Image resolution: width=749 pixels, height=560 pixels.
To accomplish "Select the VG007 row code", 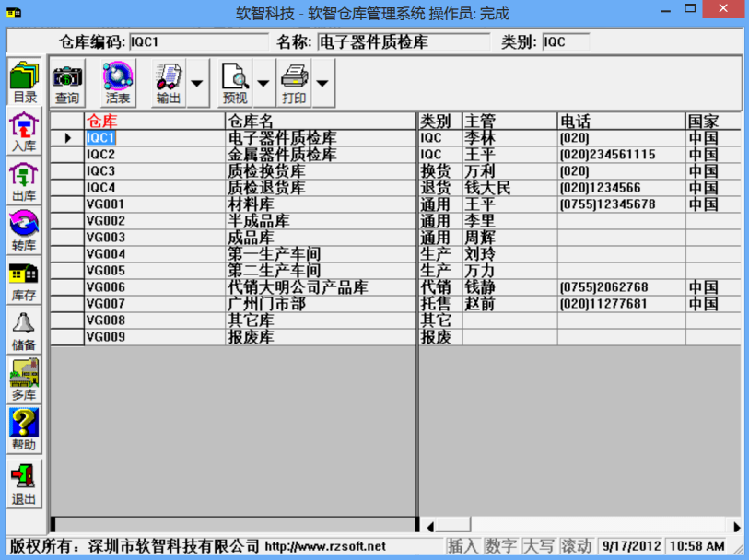I will click(x=154, y=304).
